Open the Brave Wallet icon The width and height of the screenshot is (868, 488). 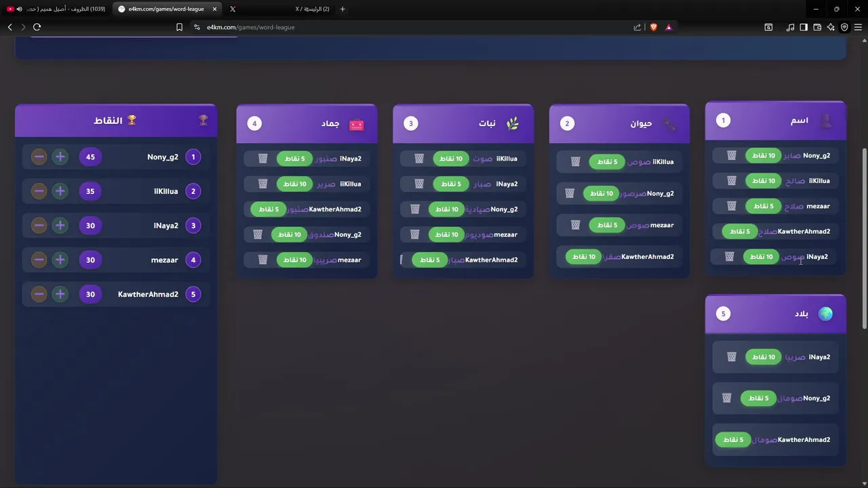(x=817, y=27)
